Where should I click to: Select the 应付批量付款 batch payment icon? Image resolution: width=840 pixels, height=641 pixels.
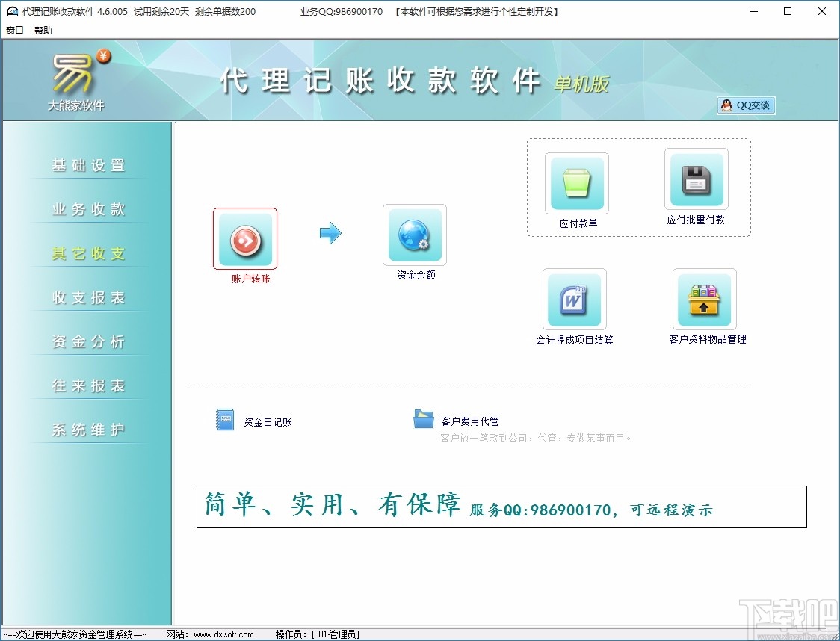pyautogui.click(x=696, y=179)
